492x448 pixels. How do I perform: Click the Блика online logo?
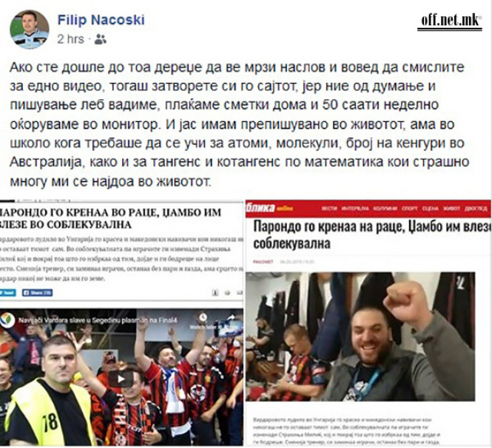point(269,208)
